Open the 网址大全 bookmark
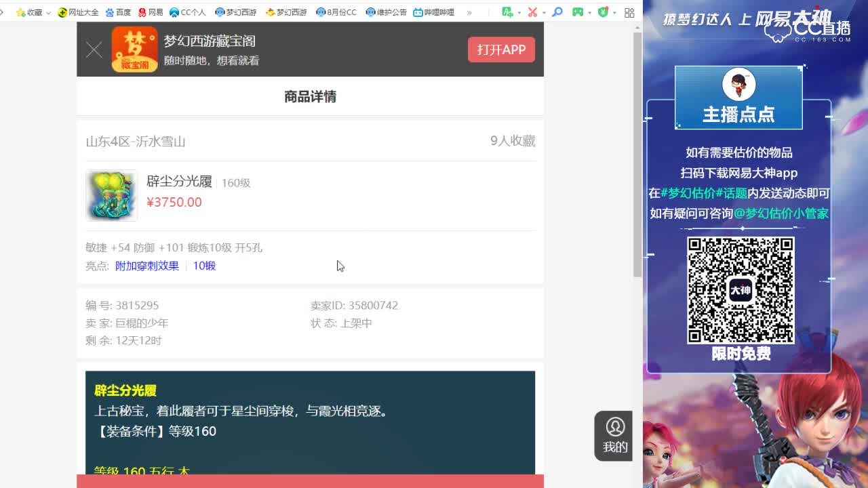 point(78,12)
